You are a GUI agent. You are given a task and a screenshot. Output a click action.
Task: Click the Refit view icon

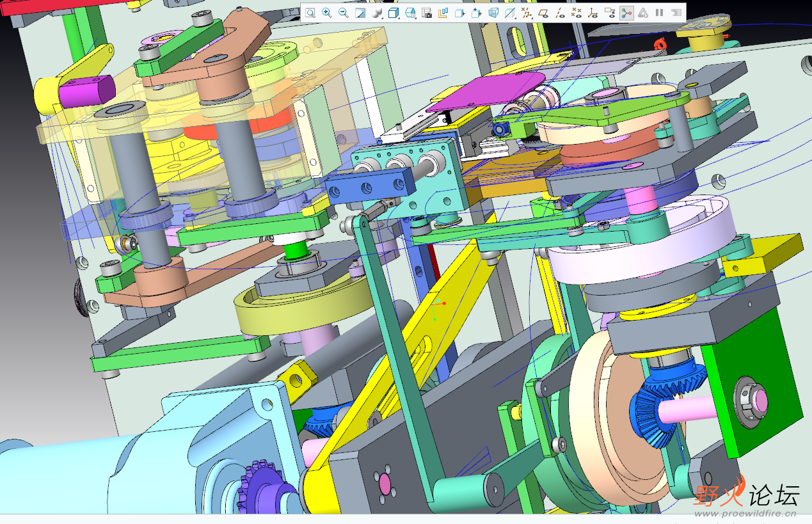[x=310, y=13]
